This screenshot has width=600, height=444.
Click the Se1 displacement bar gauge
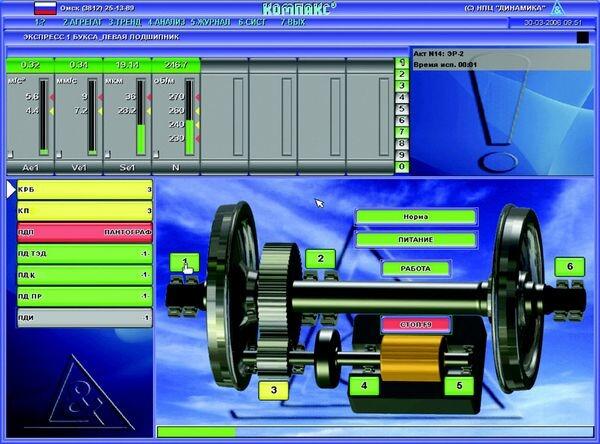click(x=141, y=117)
